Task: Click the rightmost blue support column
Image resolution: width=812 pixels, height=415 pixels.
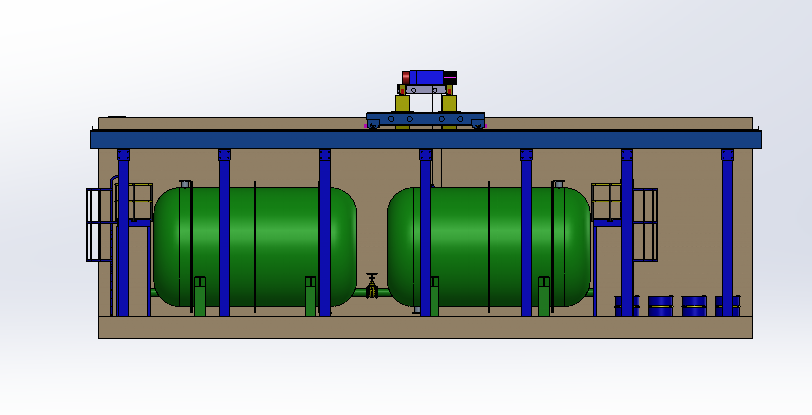Action: pos(727,233)
